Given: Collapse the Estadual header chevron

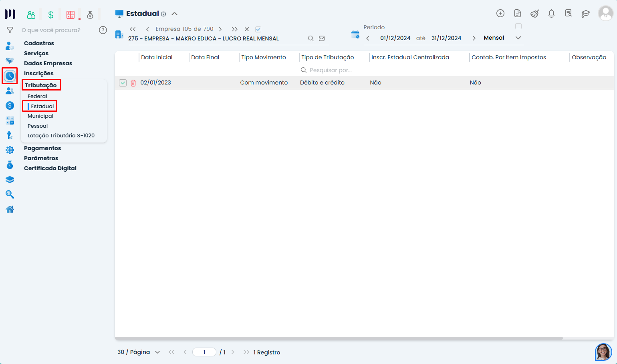Looking at the screenshot, I should click(x=174, y=14).
